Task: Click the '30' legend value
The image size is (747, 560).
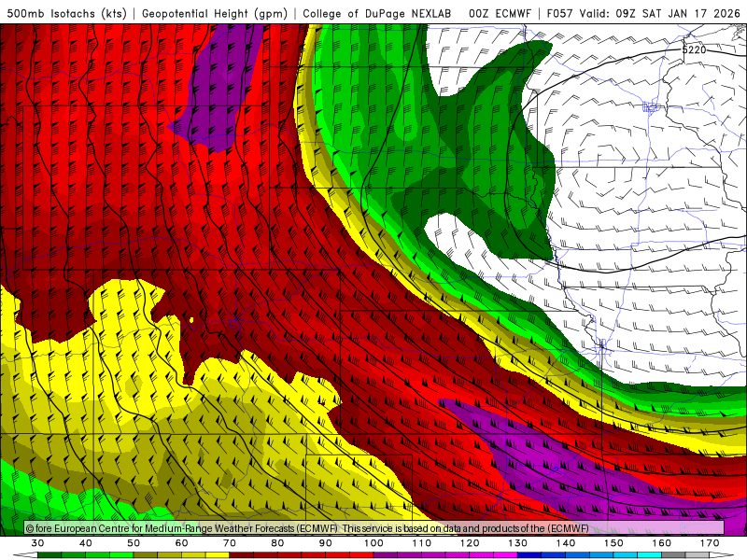Action: tap(37, 543)
